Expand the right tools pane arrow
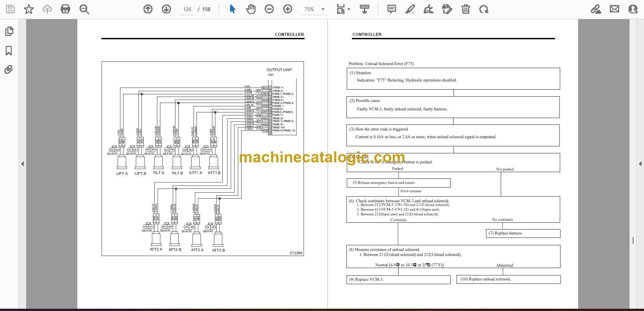 click(640, 164)
